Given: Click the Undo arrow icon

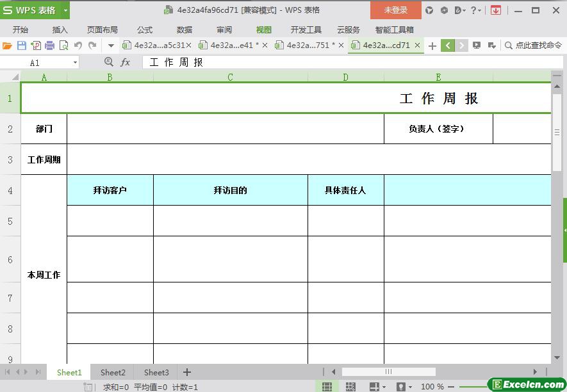Looking at the screenshot, I should 78,45.
